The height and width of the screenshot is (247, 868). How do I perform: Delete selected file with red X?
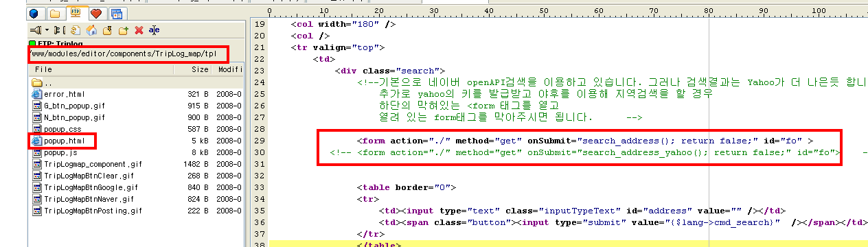139,30
